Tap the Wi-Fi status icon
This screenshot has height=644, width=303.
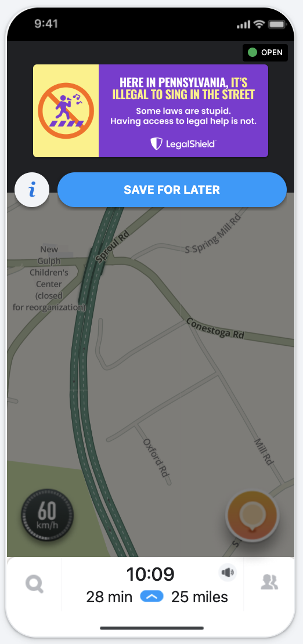[259, 24]
